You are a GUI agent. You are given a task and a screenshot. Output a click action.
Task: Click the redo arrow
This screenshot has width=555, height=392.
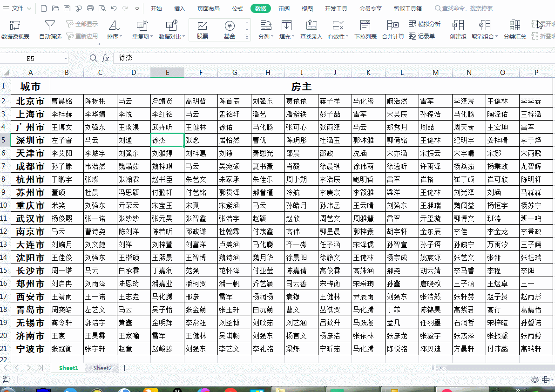[125, 8]
